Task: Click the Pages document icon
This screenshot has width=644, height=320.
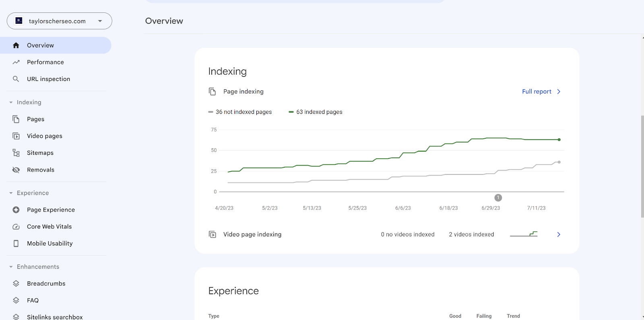Action: pyautogui.click(x=16, y=119)
